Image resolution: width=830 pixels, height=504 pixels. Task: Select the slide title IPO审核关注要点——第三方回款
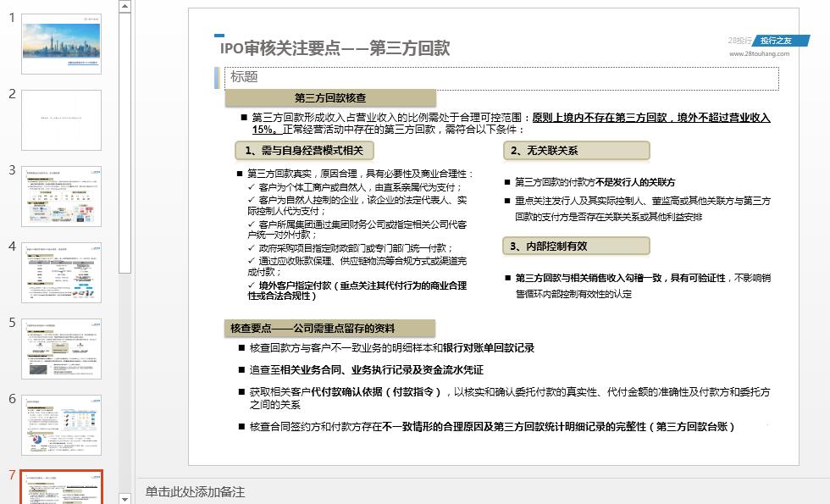coord(335,48)
